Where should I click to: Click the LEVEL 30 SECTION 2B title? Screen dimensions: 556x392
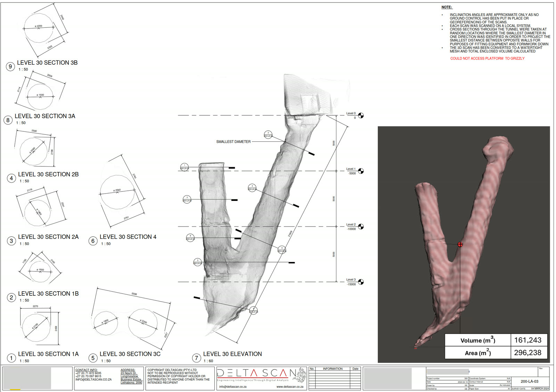pos(48,174)
